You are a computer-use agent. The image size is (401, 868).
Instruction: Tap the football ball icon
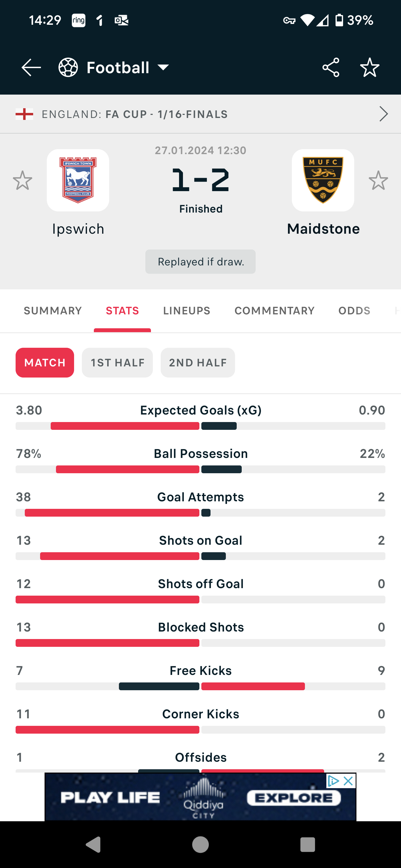point(68,67)
